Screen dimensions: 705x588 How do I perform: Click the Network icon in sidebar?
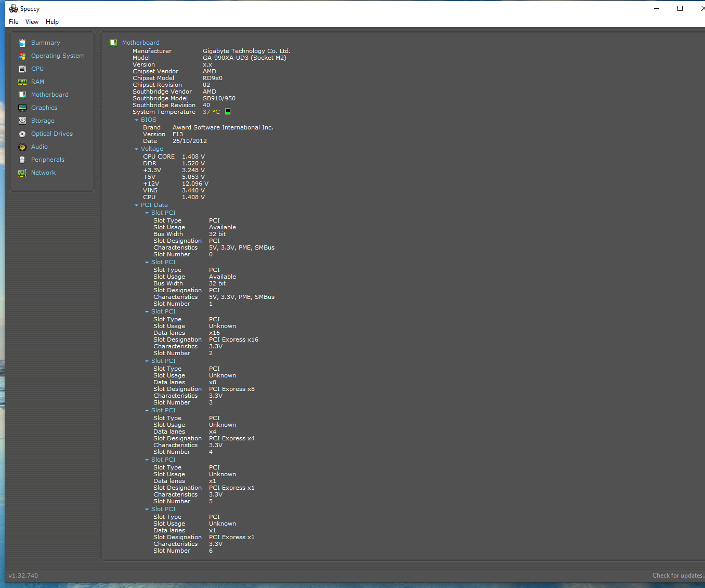pos(22,173)
